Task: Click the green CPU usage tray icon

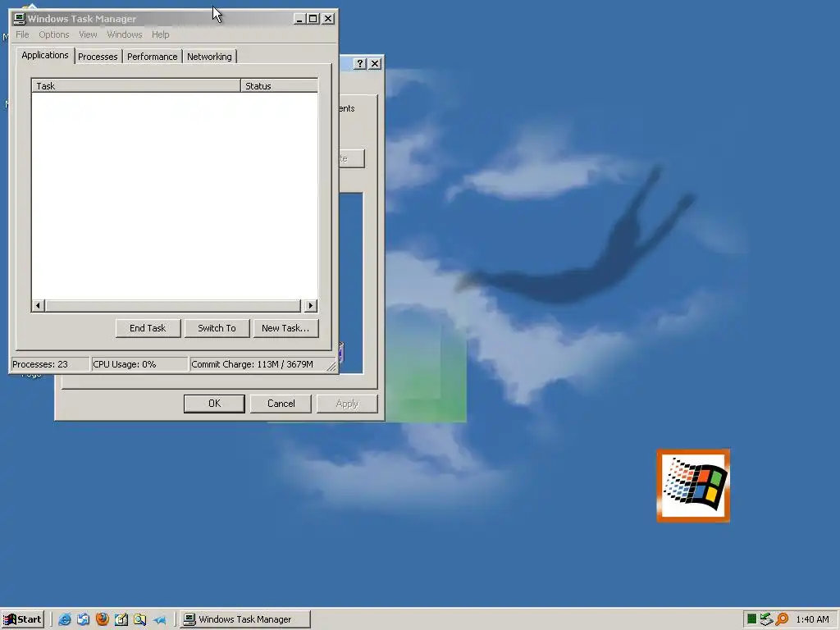Action: coord(751,619)
